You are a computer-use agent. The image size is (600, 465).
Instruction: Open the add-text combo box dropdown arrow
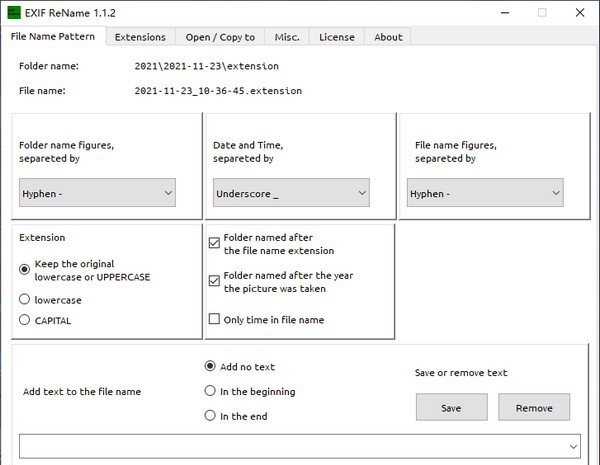pos(573,447)
